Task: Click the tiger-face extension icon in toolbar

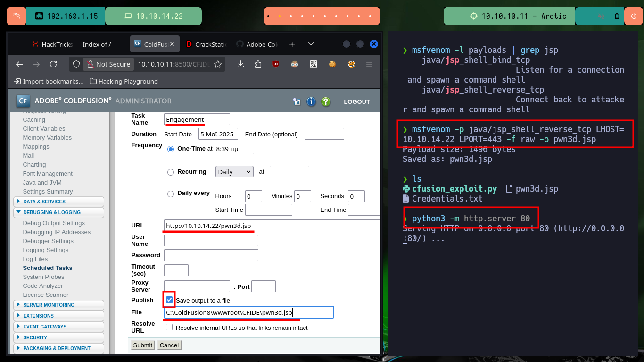Action: pos(351,64)
